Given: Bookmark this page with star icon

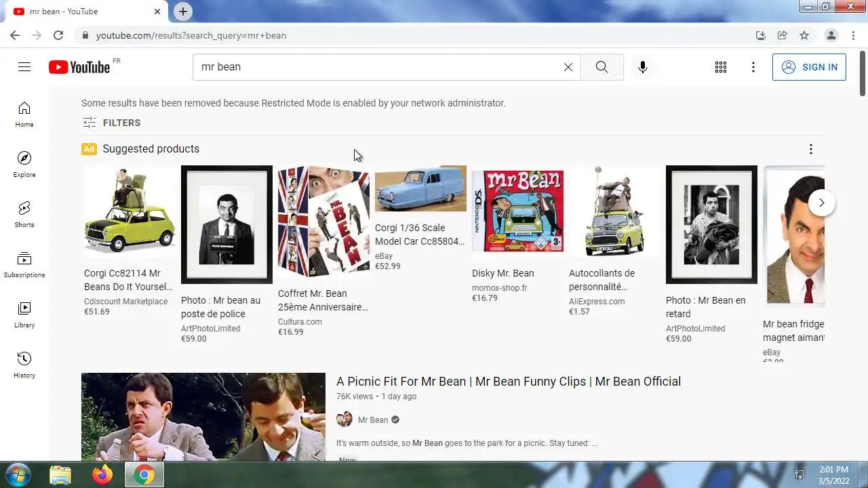Looking at the screenshot, I should (804, 35).
